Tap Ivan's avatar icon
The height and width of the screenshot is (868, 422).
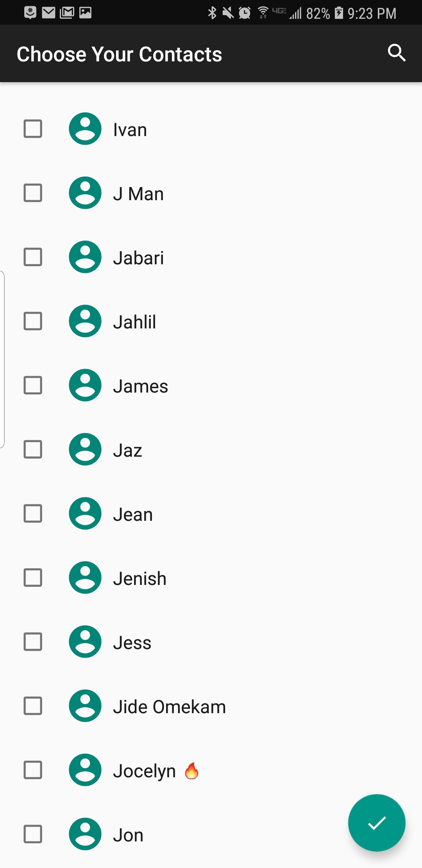[x=85, y=129]
